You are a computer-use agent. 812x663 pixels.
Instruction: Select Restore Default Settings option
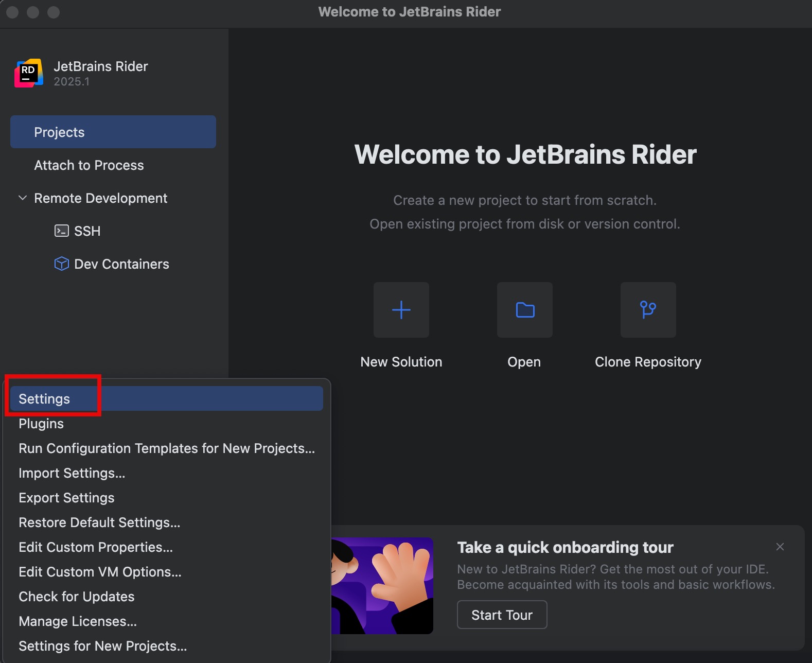click(99, 522)
